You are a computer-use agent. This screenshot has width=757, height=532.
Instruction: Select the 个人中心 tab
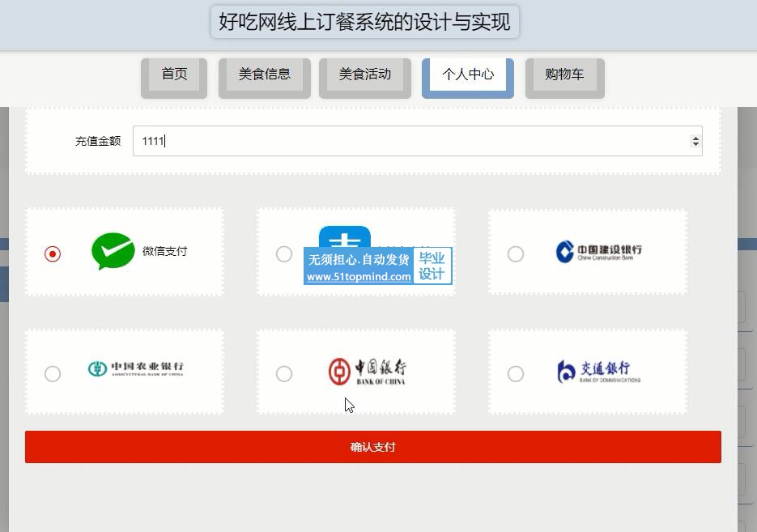(468, 79)
